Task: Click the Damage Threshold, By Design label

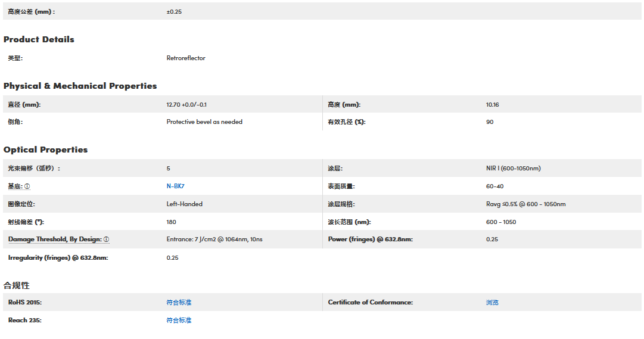Action: (55, 240)
